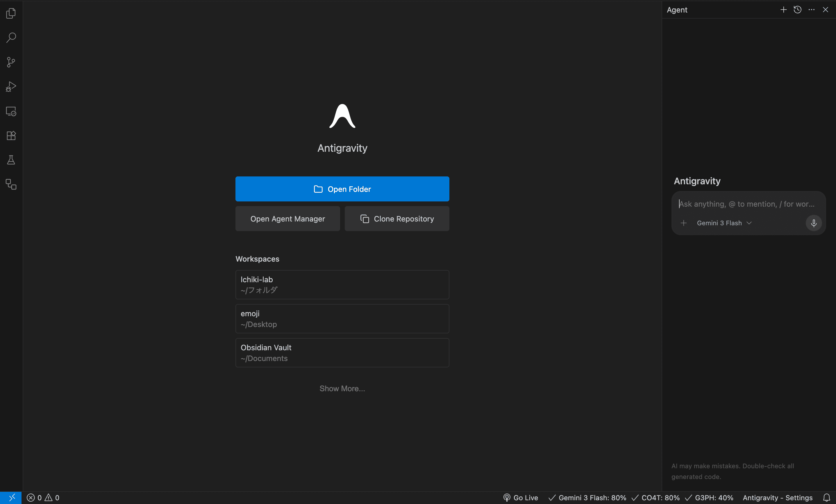Open errors count in status bar

34,498
